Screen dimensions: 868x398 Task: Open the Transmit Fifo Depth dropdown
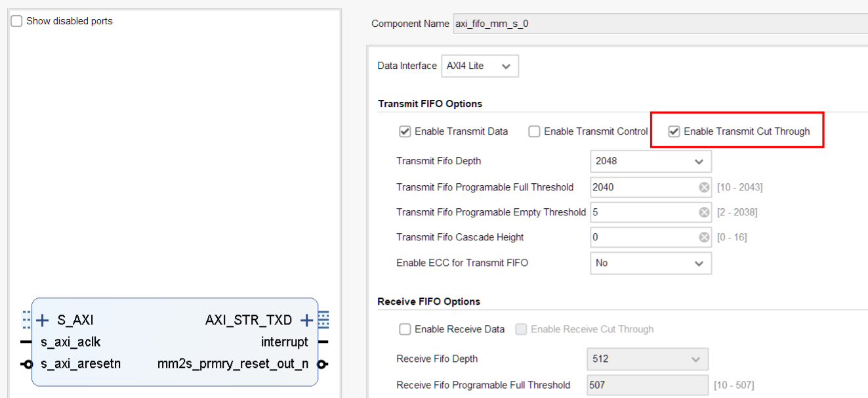[x=650, y=161]
